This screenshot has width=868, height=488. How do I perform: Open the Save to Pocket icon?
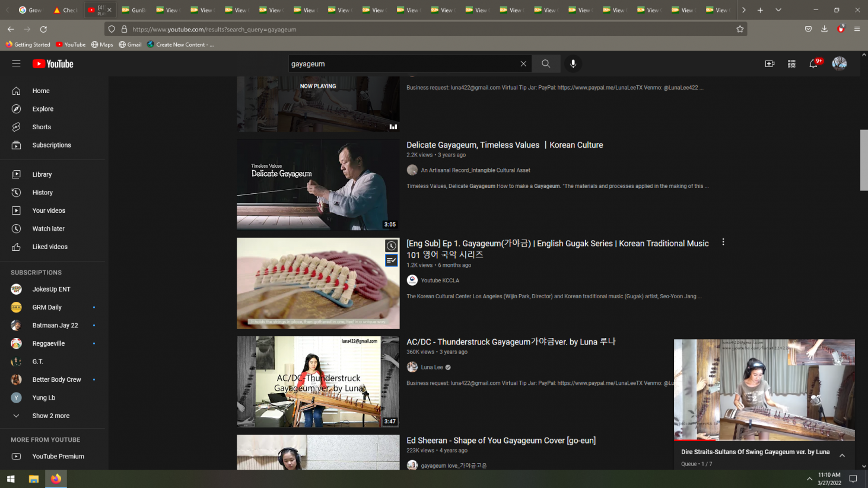[x=808, y=29]
